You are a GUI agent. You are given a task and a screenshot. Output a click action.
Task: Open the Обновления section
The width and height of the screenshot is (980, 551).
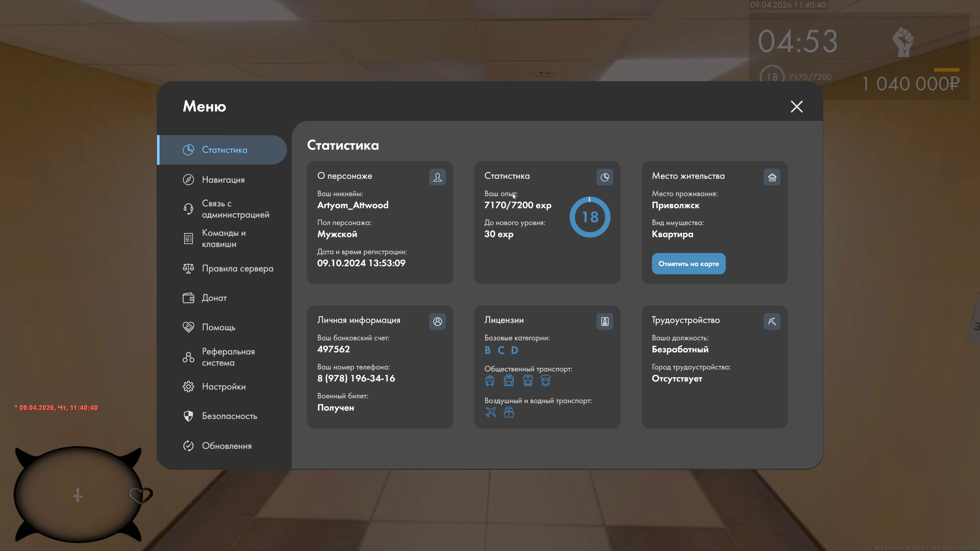[x=227, y=446]
